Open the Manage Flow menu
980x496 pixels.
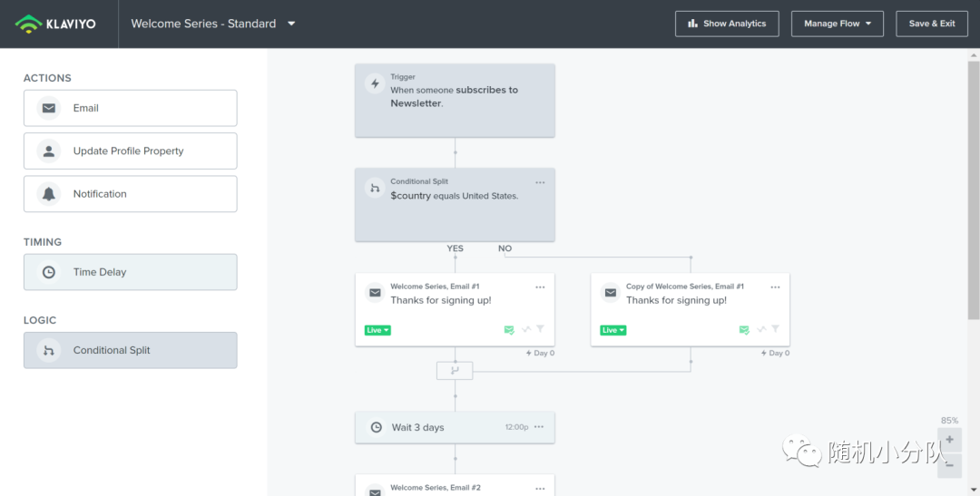pyautogui.click(x=837, y=24)
